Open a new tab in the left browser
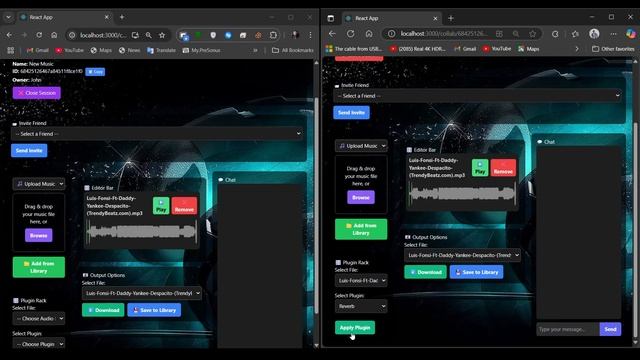 click(x=122, y=17)
